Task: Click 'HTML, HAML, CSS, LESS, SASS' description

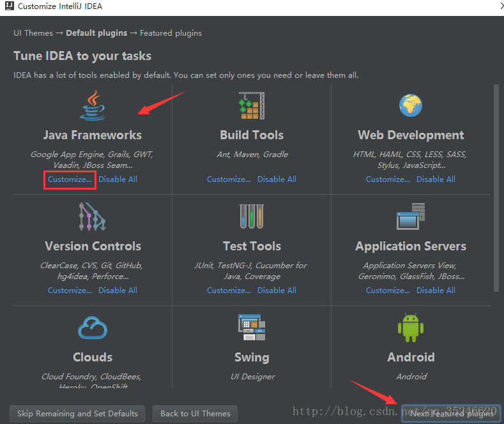Action: click(x=410, y=155)
